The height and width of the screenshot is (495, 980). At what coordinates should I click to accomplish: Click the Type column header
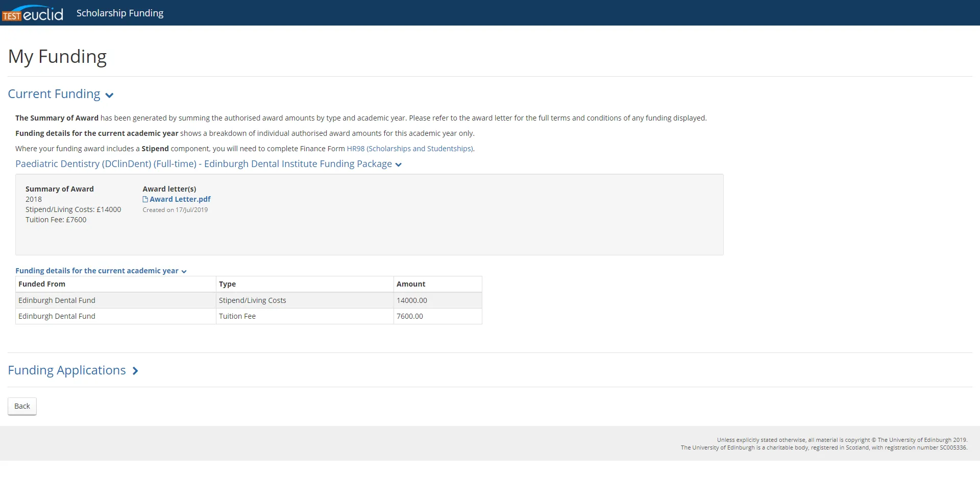pos(227,284)
